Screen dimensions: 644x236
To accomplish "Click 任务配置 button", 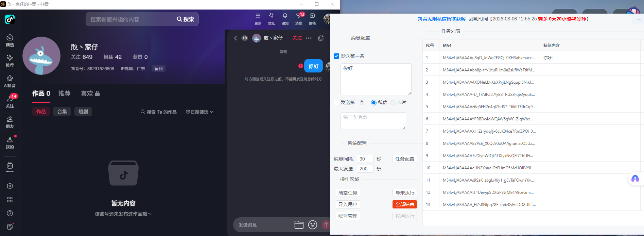I will point(405,159).
